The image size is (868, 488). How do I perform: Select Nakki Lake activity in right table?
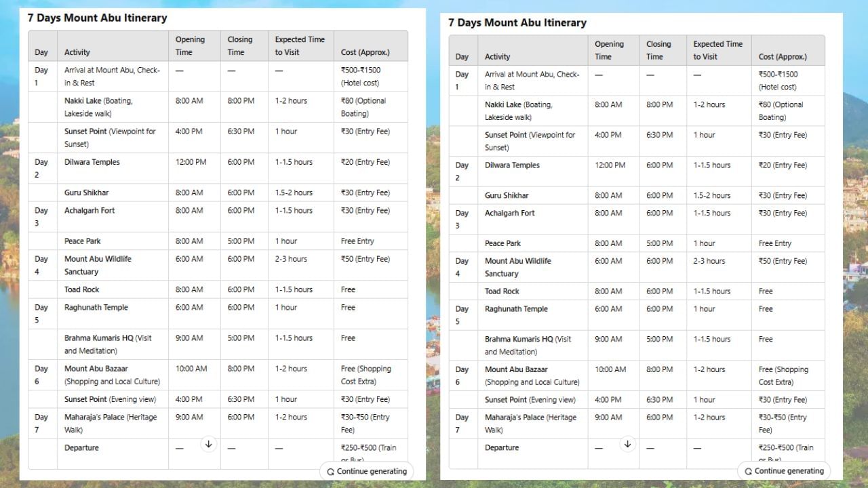[x=519, y=111]
